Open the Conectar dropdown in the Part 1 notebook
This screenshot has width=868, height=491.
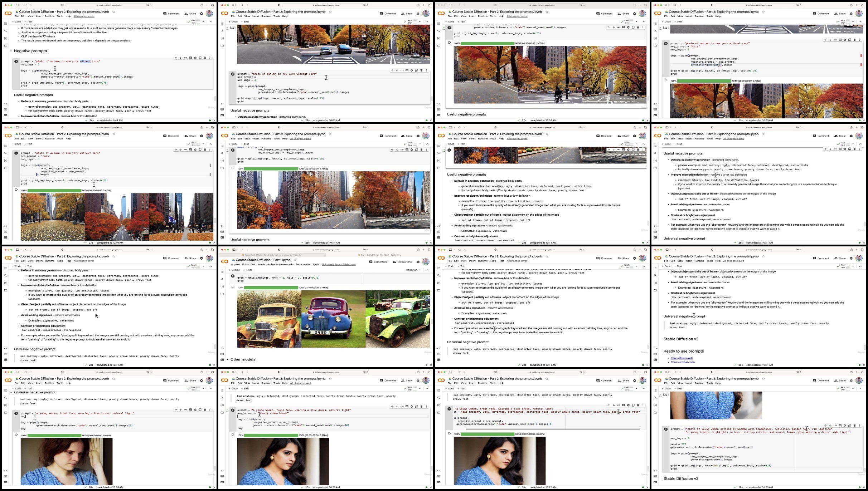click(x=413, y=270)
